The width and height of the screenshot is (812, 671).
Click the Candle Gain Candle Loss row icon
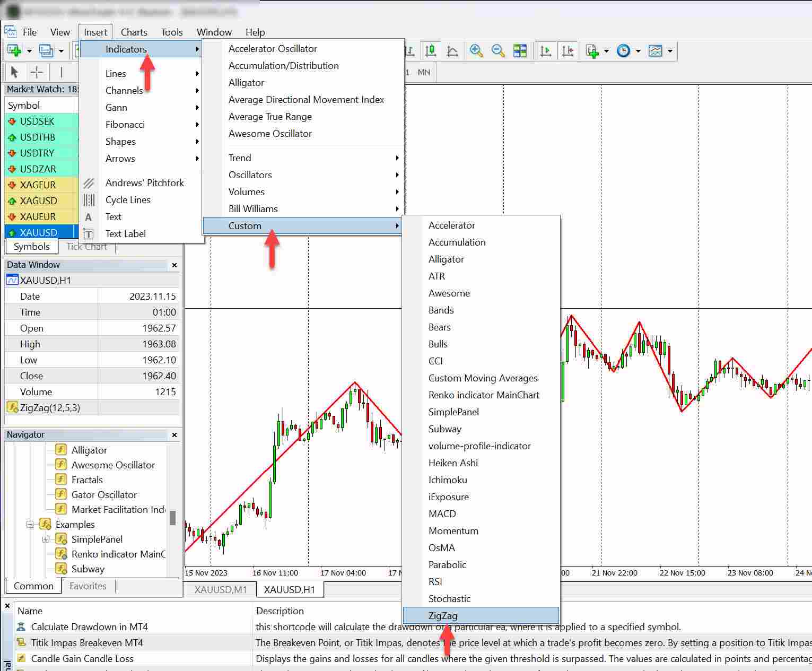point(21,659)
